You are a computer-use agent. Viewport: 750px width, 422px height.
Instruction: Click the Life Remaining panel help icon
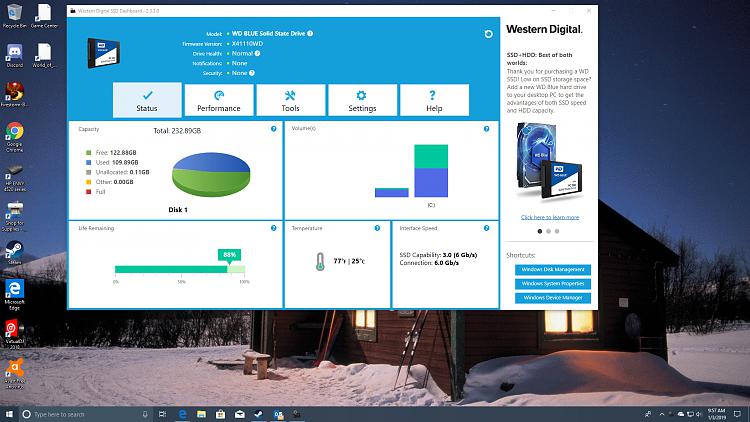274,228
